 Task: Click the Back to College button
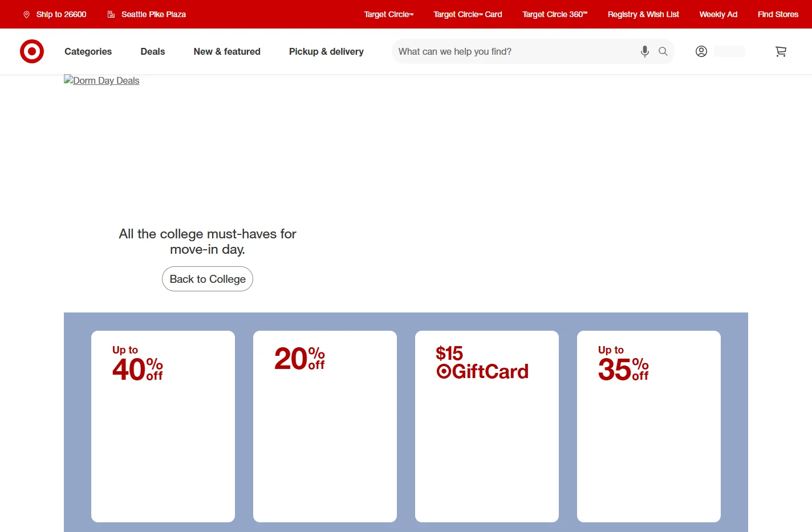(x=208, y=279)
